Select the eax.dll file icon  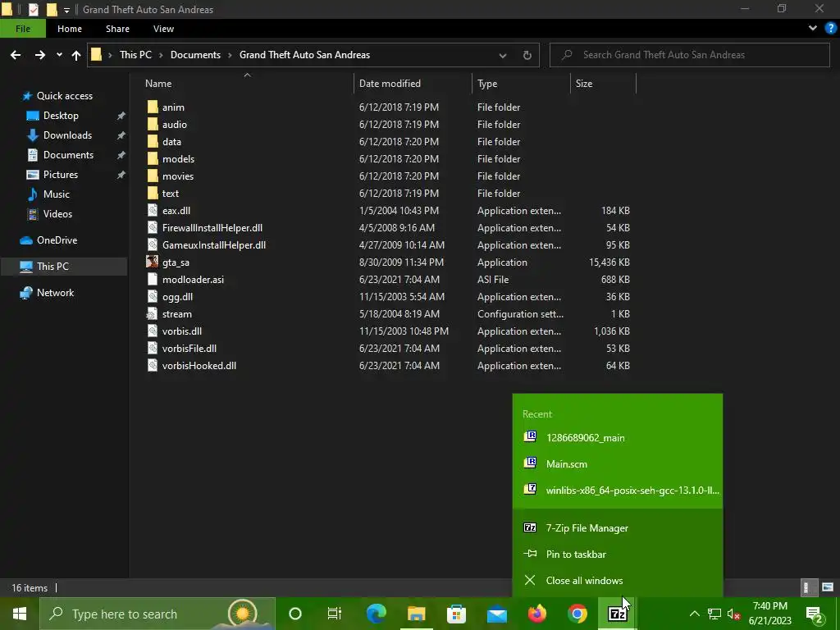tap(153, 211)
